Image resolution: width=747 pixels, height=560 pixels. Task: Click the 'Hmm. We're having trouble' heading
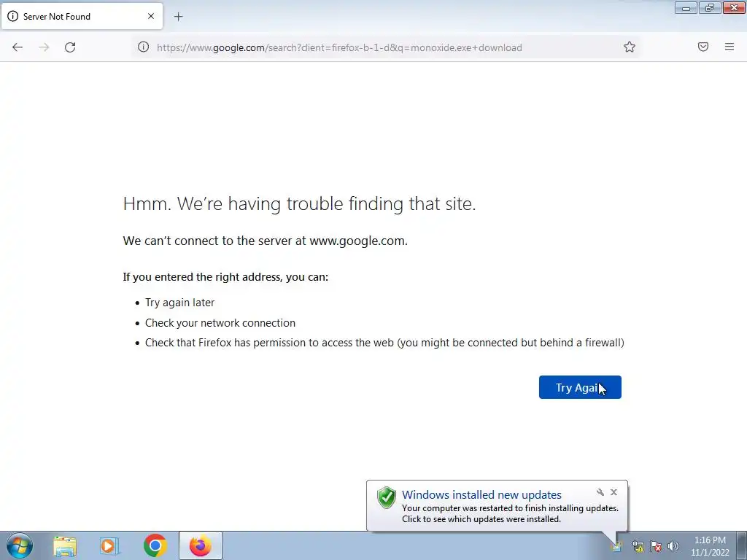(x=299, y=204)
